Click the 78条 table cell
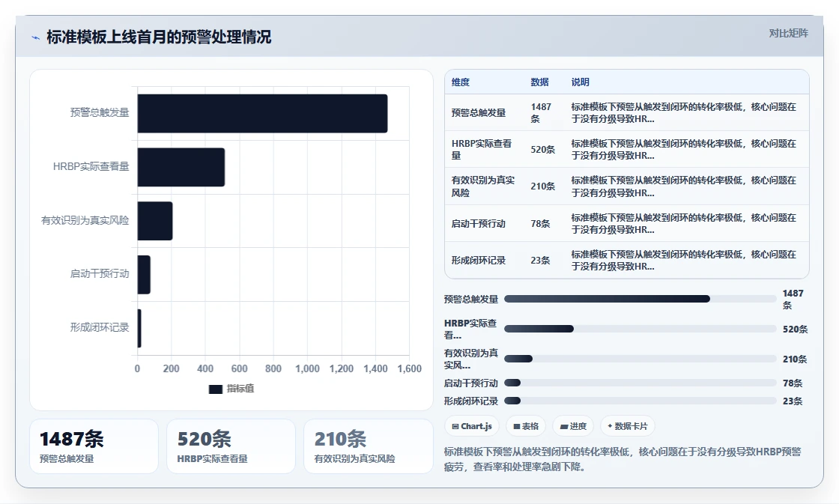Screen dimensions: 839x504 tap(540, 223)
